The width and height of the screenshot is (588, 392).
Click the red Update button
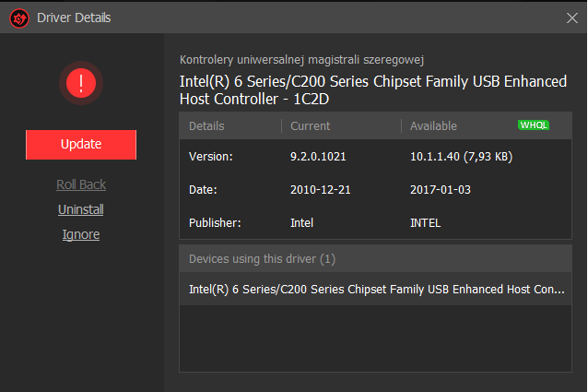81,145
